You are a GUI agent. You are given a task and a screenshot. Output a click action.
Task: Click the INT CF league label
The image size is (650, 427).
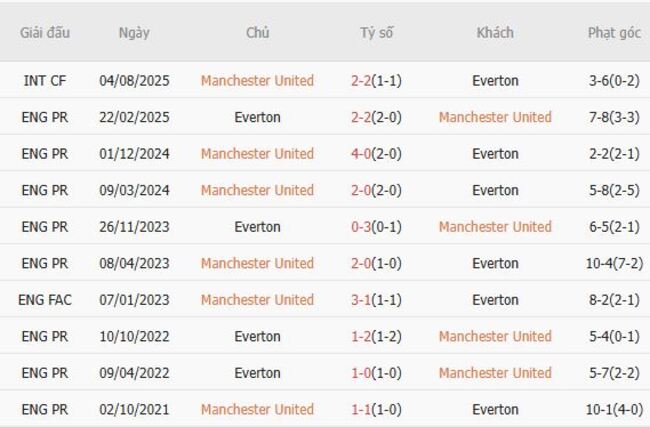45,81
